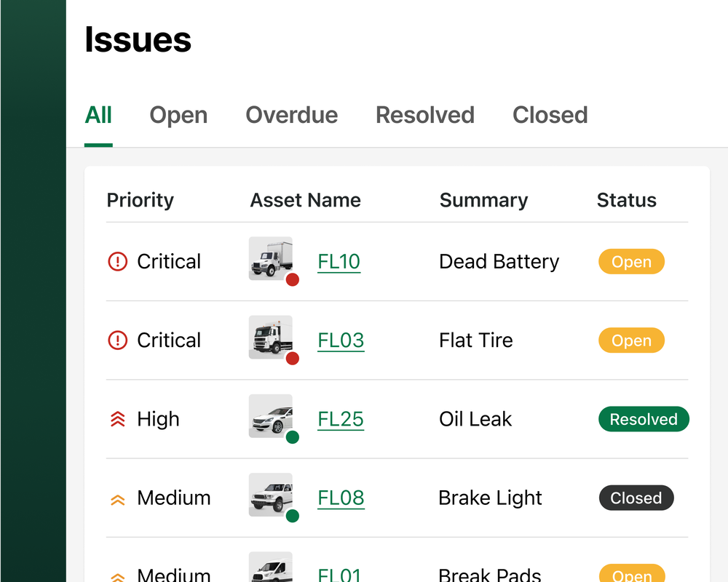This screenshot has height=582, width=728.
Task: Click the medium priority icon for FL08
Action: pyautogui.click(x=118, y=500)
